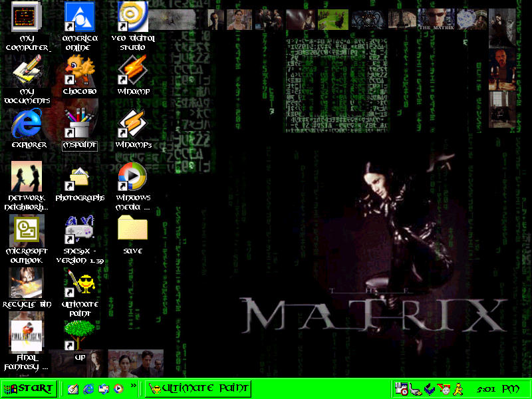Click the 5:01 PM system clock
Image resolution: width=532 pixels, height=399 pixels.
(498, 389)
